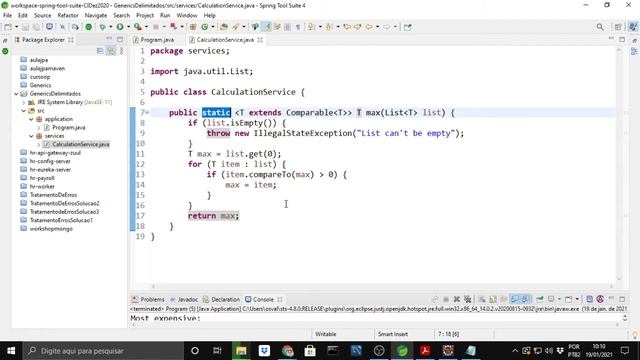This screenshot has width=640, height=360.
Task: Click the New Java Class green icon
Action: pos(204,27)
